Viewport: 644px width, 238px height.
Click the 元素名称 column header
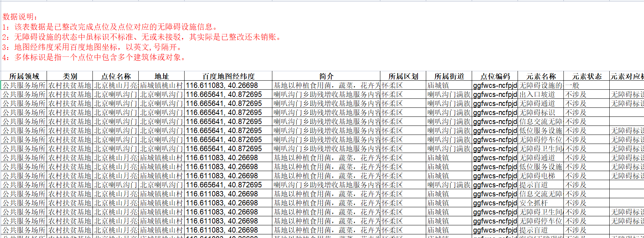[x=541, y=76]
